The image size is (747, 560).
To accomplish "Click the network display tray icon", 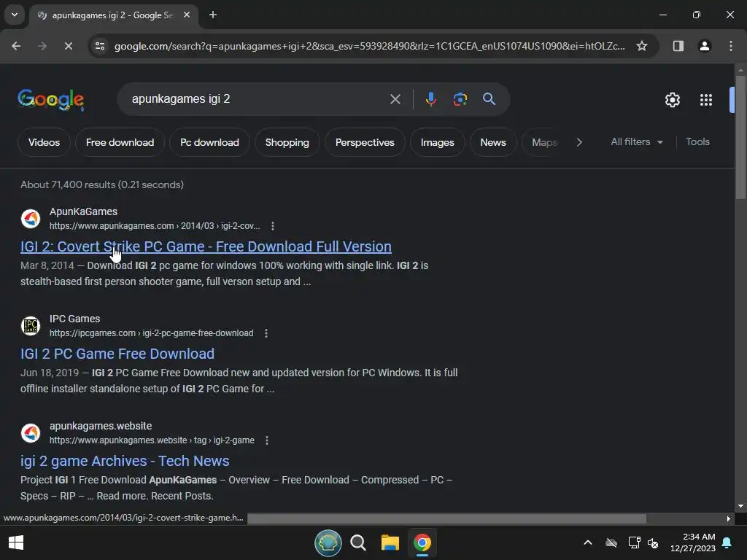I will click(634, 542).
